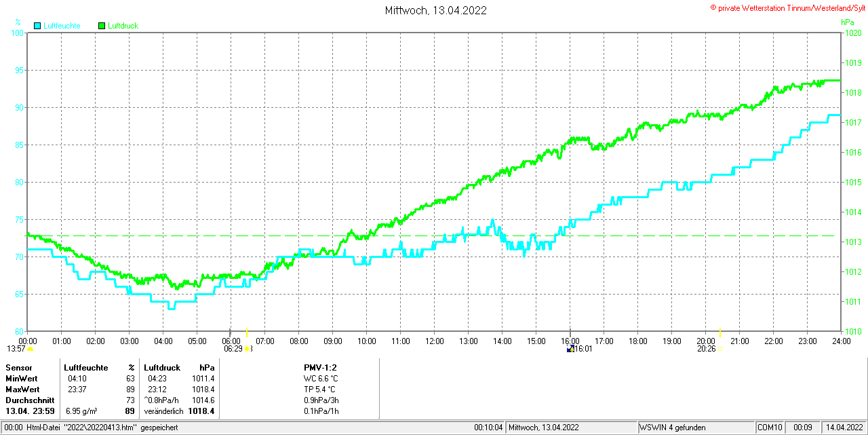Click the Luftdruck MinWert value 1011.4
868x435 pixels.
click(x=203, y=379)
